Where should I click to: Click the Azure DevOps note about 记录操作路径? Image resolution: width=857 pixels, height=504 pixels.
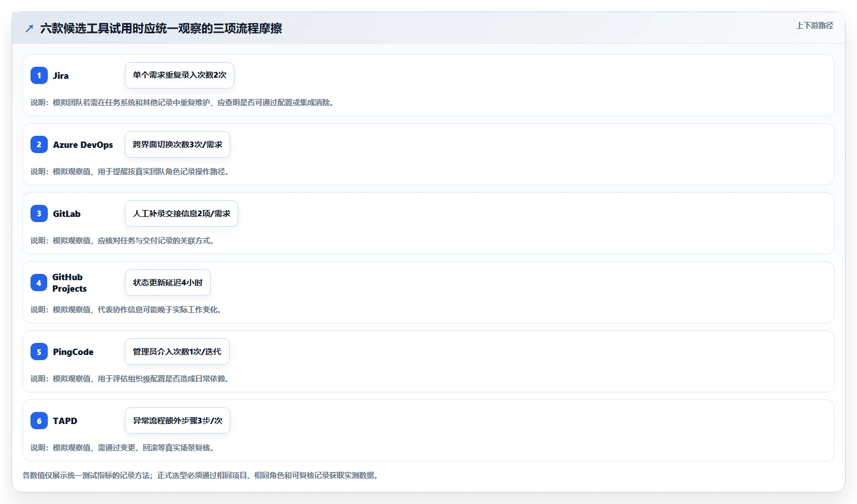tap(131, 171)
